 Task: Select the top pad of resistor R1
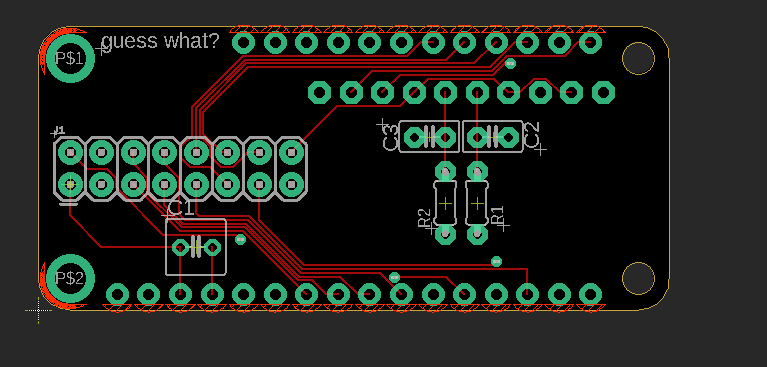(x=477, y=172)
